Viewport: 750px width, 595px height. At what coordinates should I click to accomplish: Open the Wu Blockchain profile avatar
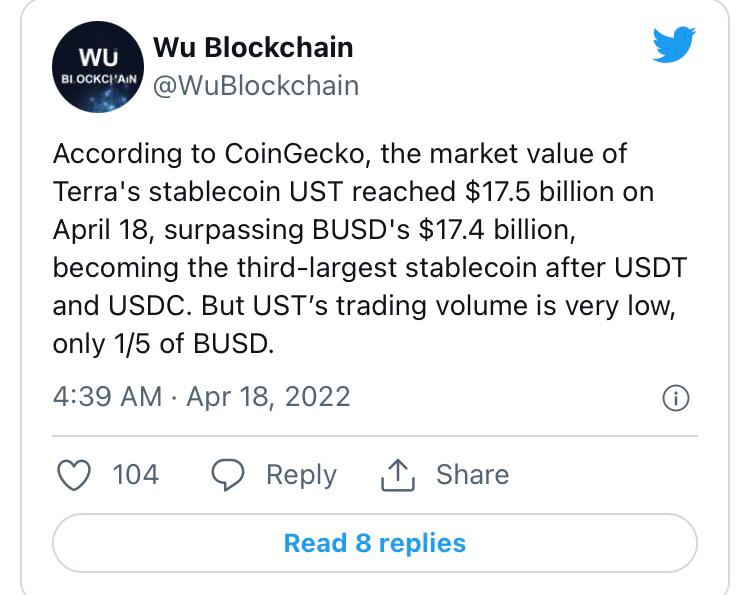coord(97,66)
